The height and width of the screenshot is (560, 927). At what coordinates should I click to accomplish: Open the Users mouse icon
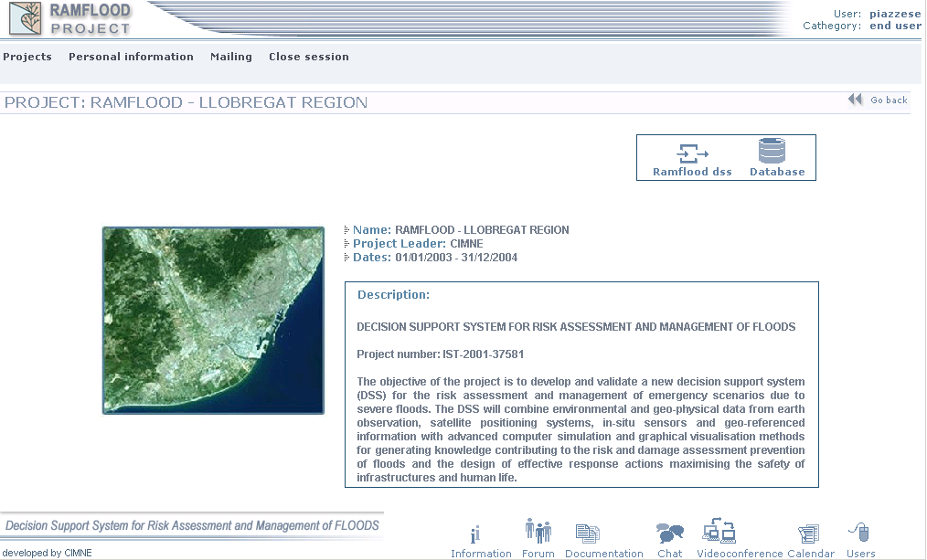pyautogui.click(x=859, y=533)
